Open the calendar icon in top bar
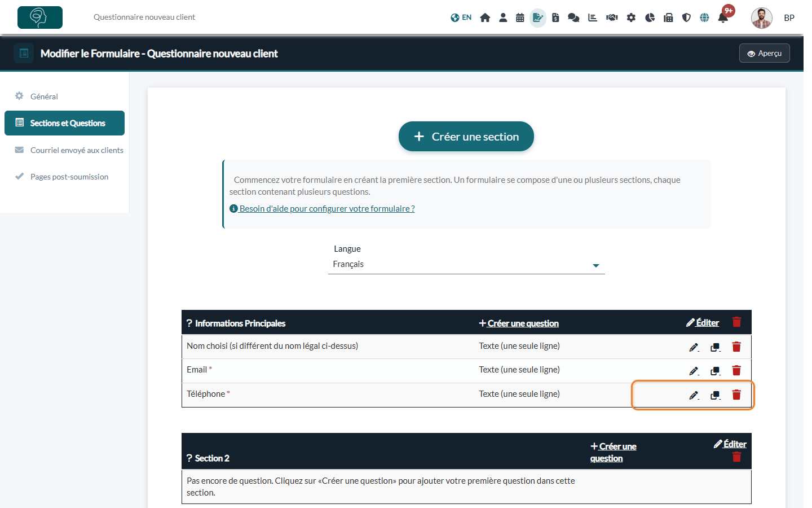Image resolution: width=812 pixels, height=508 pixels. 520,17
